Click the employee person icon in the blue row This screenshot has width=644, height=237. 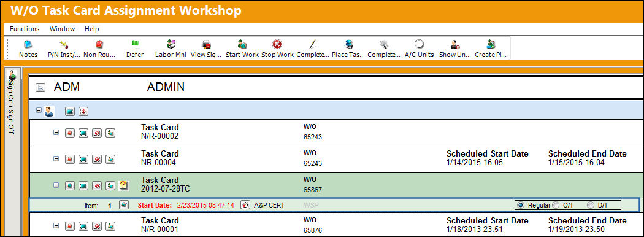click(x=49, y=112)
